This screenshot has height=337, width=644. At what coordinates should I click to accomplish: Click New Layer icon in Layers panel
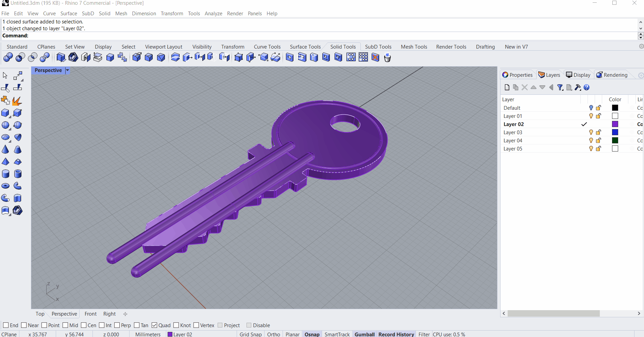(507, 87)
